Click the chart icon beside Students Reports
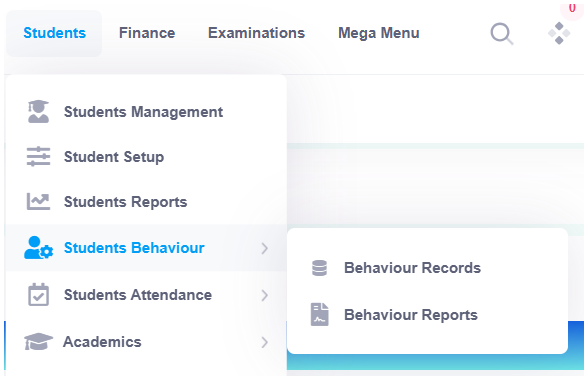Screen dimensions: 588x380 [x=38, y=201]
